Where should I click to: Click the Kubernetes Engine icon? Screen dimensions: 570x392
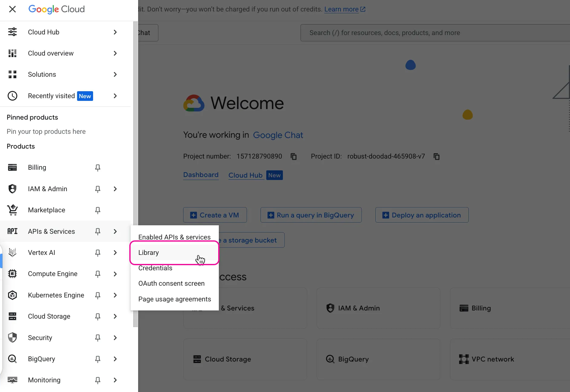12,295
